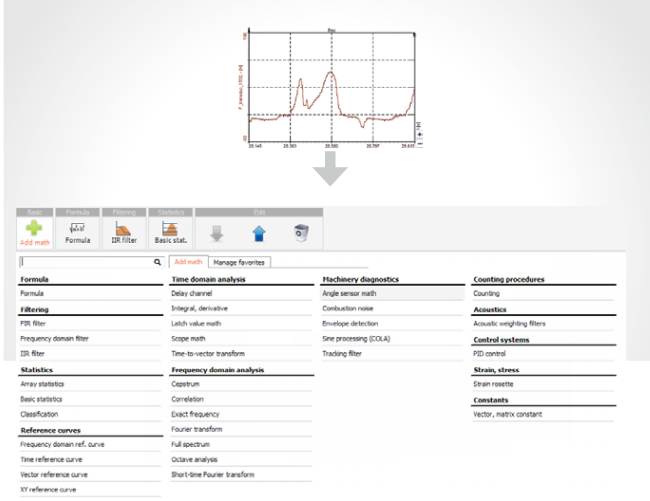Click the gray move down arrow

click(x=217, y=233)
